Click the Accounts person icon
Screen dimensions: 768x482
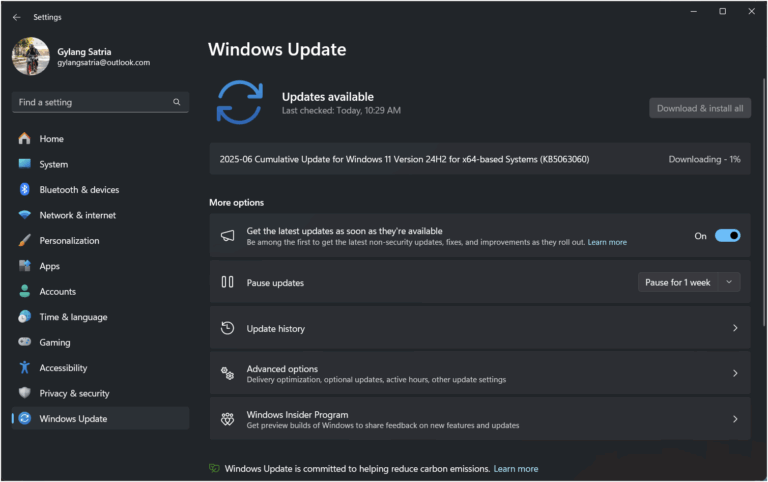pyautogui.click(x=24, y=291)
